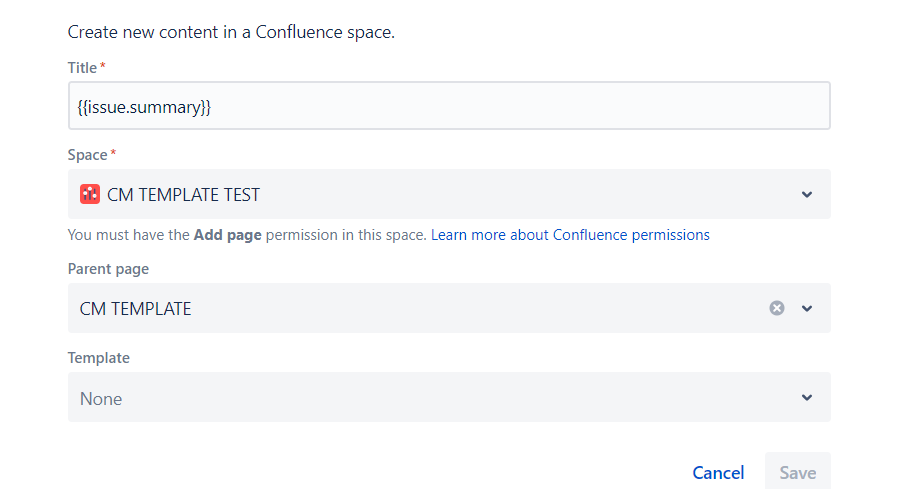Select the CM TEMPLATE TEST space icon
The image size is (910, 489).
pos(90,194)
